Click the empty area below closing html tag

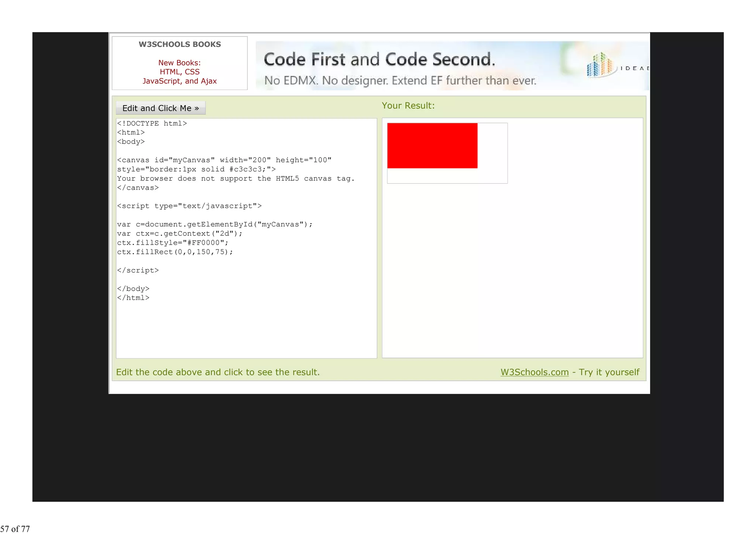coord(246,328)
